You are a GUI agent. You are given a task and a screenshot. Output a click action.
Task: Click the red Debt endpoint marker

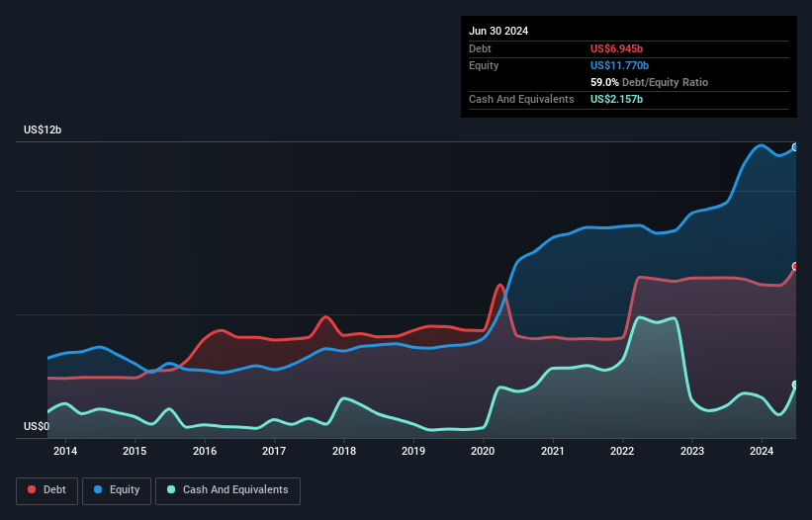[x=795, y=267]
